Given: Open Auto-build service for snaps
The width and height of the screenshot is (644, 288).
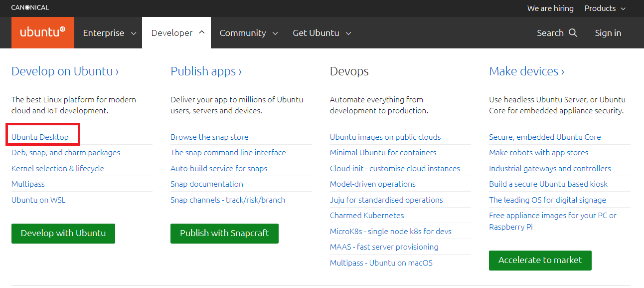Looking at the screenshot, I should click(x=219, y=168).
